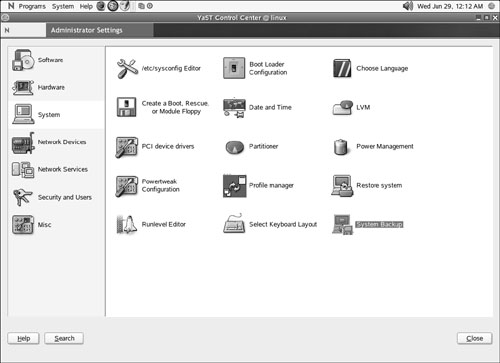This screenshot has height=363, width=500.
Task: Click the Security and Users label
Action: [65, 197]
